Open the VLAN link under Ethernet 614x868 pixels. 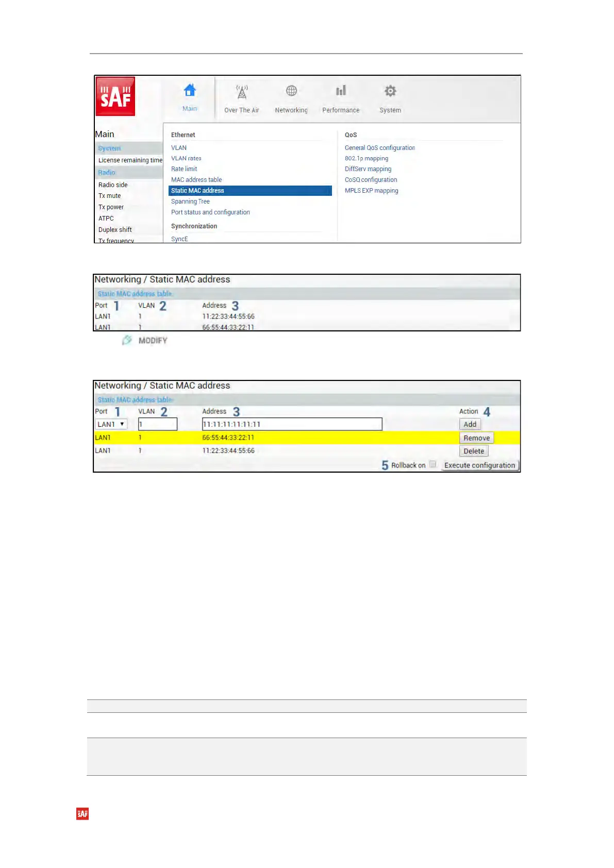[x=179, y=148]
